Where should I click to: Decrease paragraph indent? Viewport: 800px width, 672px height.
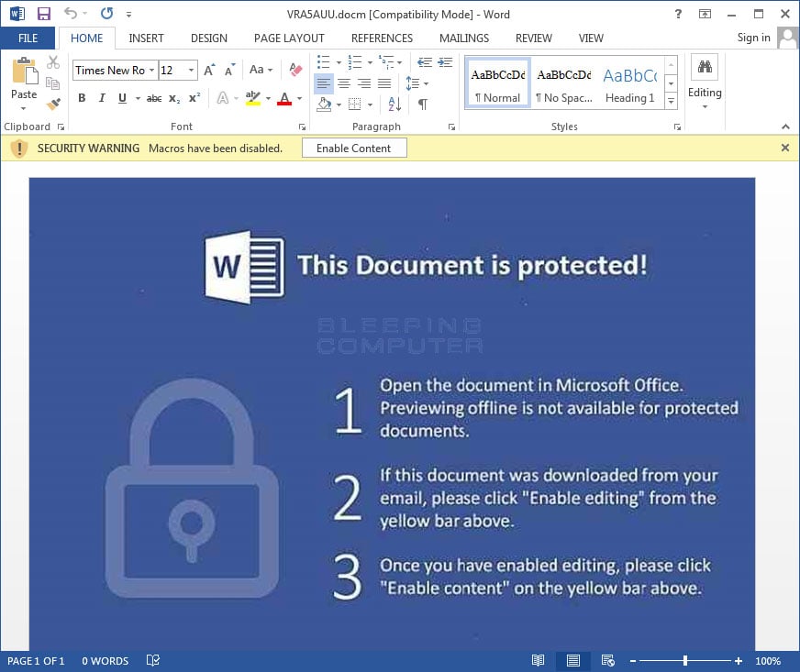click(x=425, y=62)
